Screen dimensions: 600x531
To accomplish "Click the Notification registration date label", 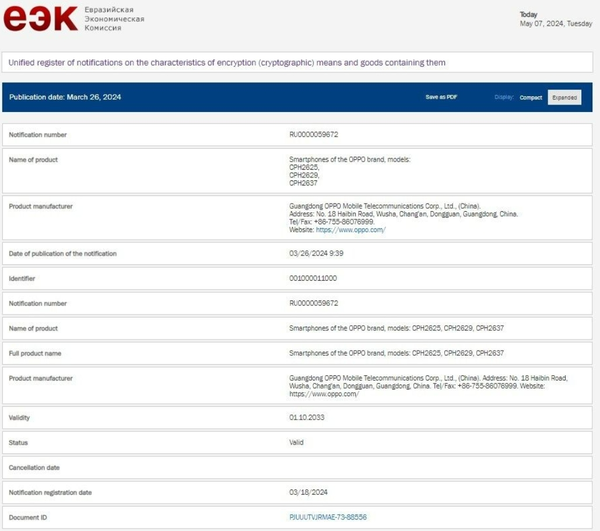I will pyautogui.click(x=50, y=493).
